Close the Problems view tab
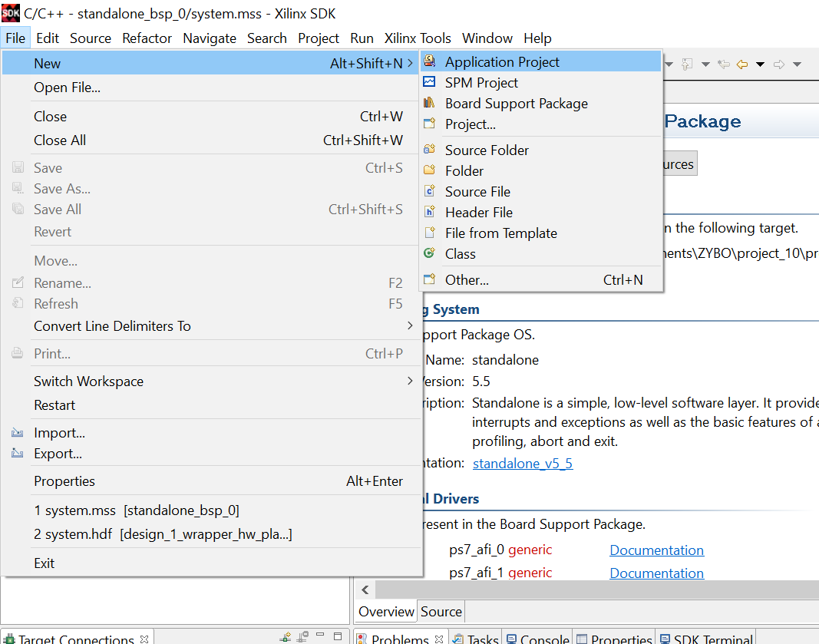The height and width of the screenshot is (644, 819). pos(439,639)
